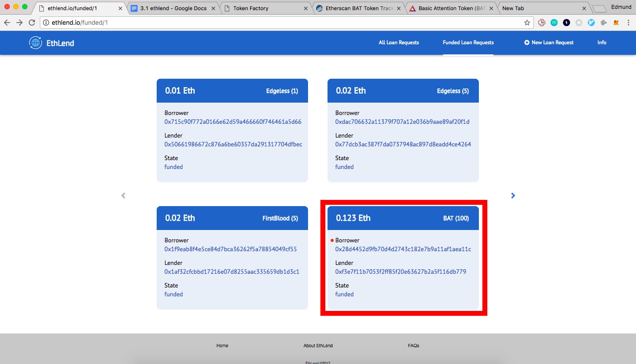This screenshot has height=364, width=636.
Task: Open the MetaMask fox extension
Action: [616, 23]
